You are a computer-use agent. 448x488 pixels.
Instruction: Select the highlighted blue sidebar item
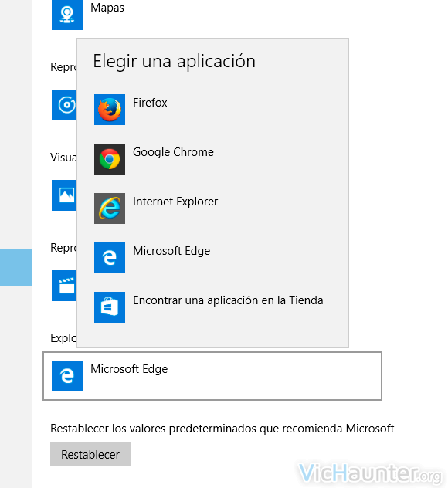[15, 268]
